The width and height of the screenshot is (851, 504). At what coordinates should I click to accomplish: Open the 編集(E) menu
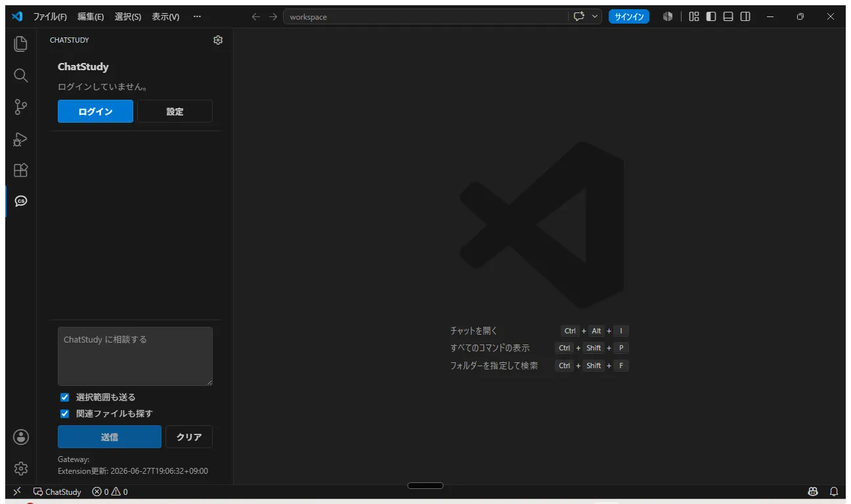(91, 17)
